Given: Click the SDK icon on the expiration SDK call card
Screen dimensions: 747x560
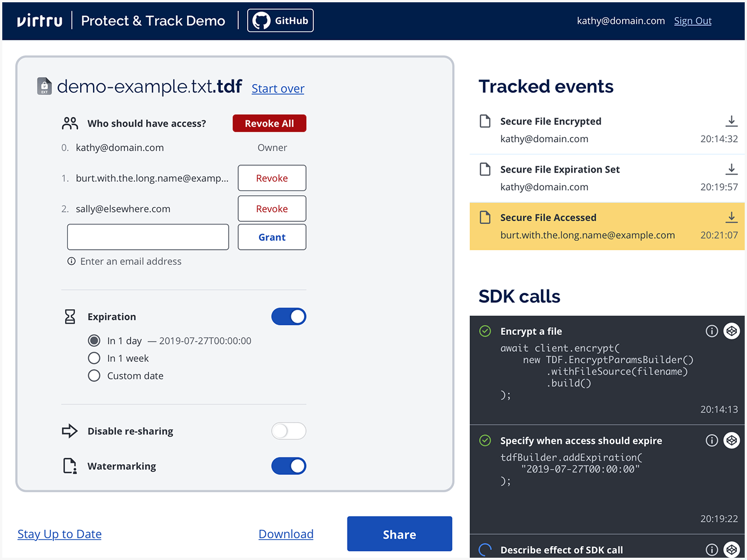Looking at the screenshot, I should pyautogui.click(x=731, y=440).
